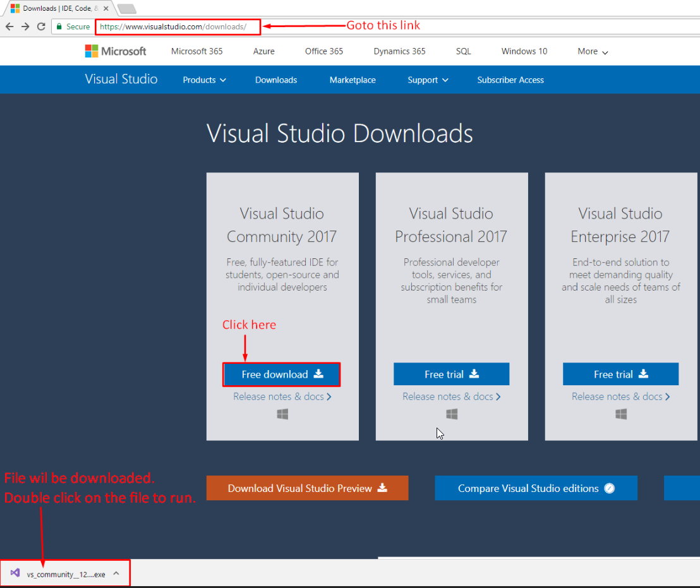Image resolution: width=700 pixels, height=588 pixels.
Task: Click the Windows logo under Community 2017
Action: coord(282,414)
